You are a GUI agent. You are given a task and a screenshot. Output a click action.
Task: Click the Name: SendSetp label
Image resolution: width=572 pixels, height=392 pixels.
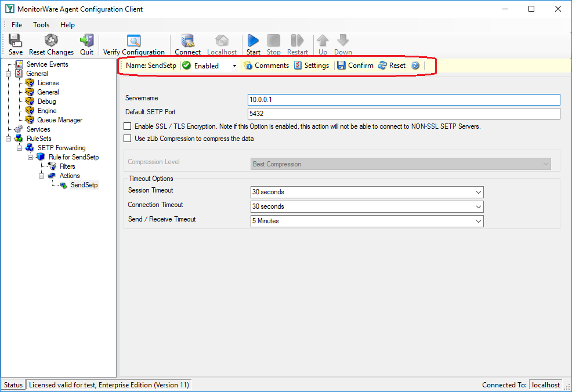coord(151,66)
